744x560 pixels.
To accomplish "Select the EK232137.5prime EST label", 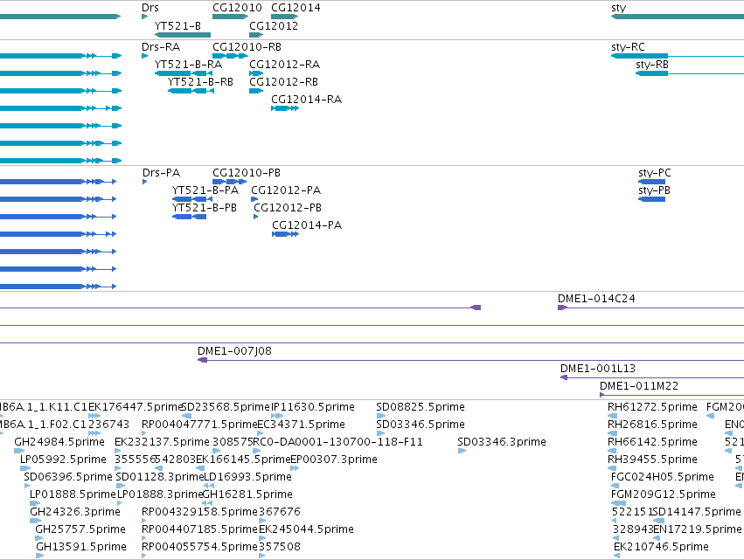I will pos(162,442).
